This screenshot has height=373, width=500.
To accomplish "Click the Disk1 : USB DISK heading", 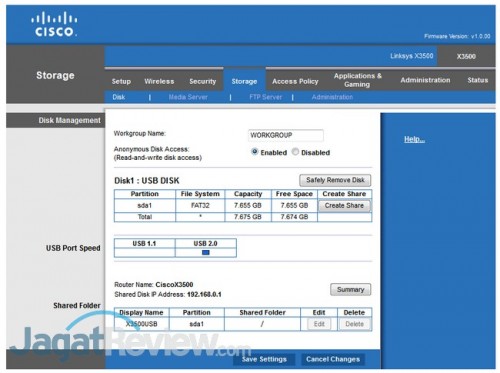I will [147, 181].
